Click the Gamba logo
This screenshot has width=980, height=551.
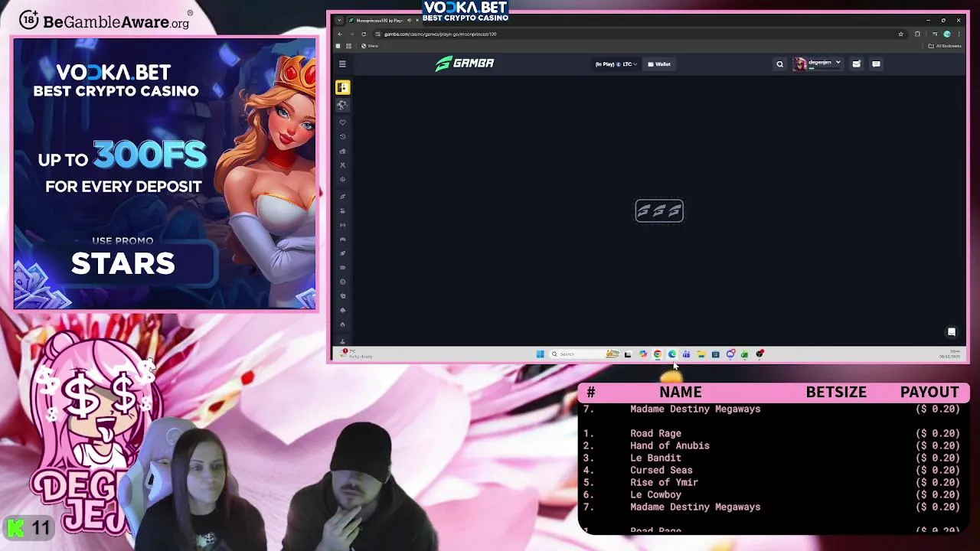(465, 64)
